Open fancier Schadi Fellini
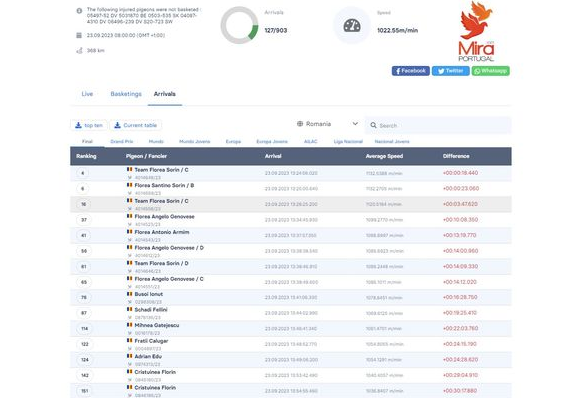Viewport: 585px width, 398px height. tap(151, 310)
